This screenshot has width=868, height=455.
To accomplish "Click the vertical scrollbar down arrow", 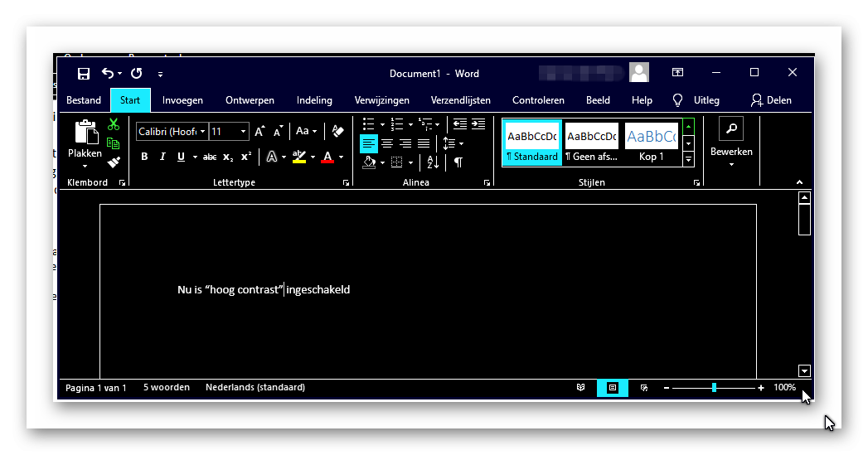I will [804, 370].
